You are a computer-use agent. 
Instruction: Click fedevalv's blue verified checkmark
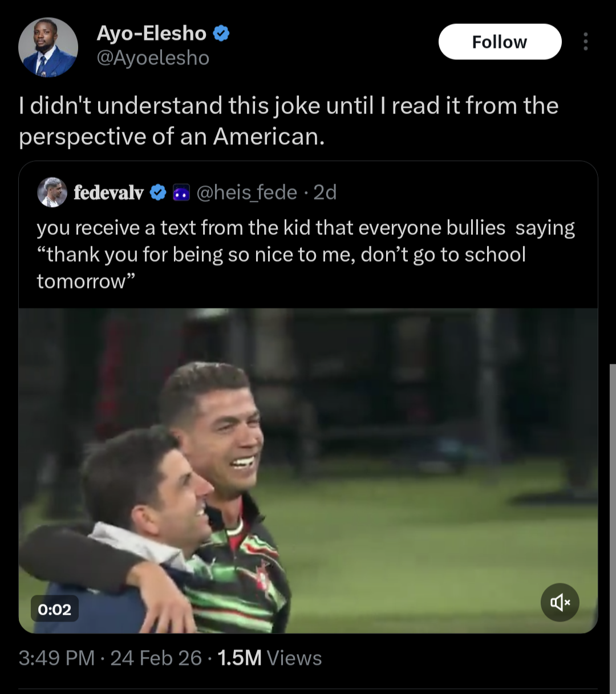pyautogui.click(x=158, y=193)
